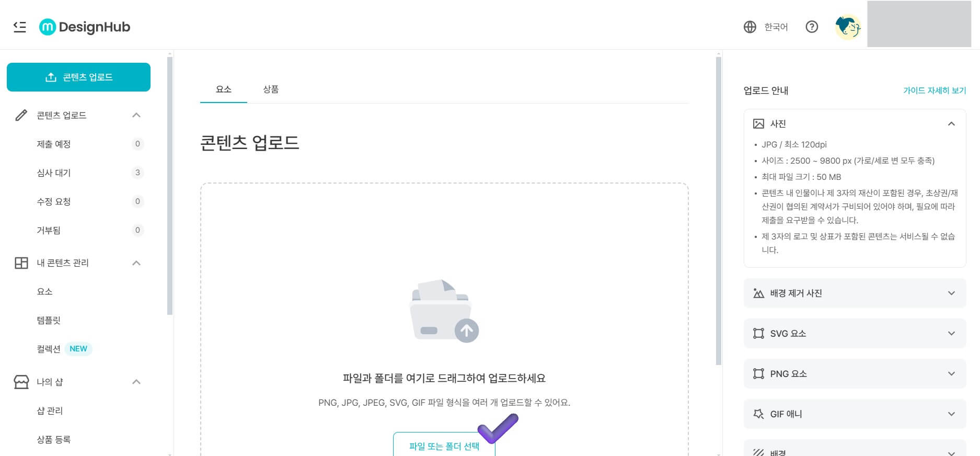
Task: Switch to the 상품 tab
Action: pos(271,89)
